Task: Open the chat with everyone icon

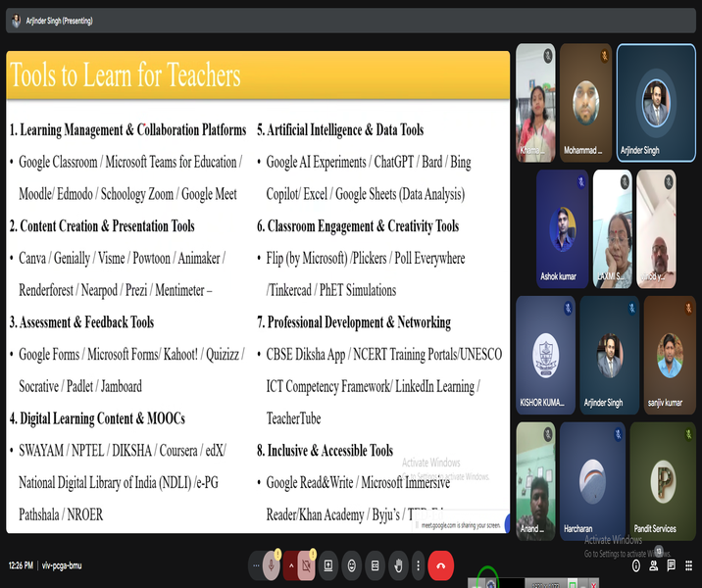Action: tap(672, 565)
